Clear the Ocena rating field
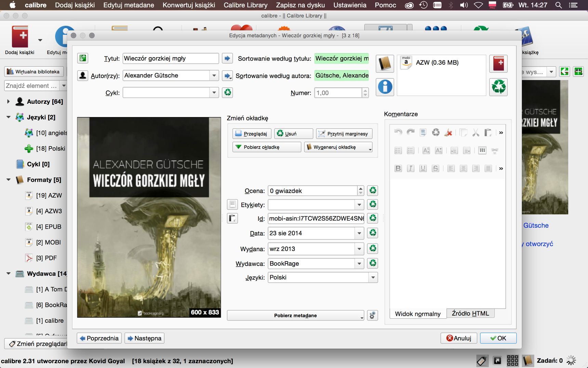This screenshot has width=588, height=368. [373, 190]
